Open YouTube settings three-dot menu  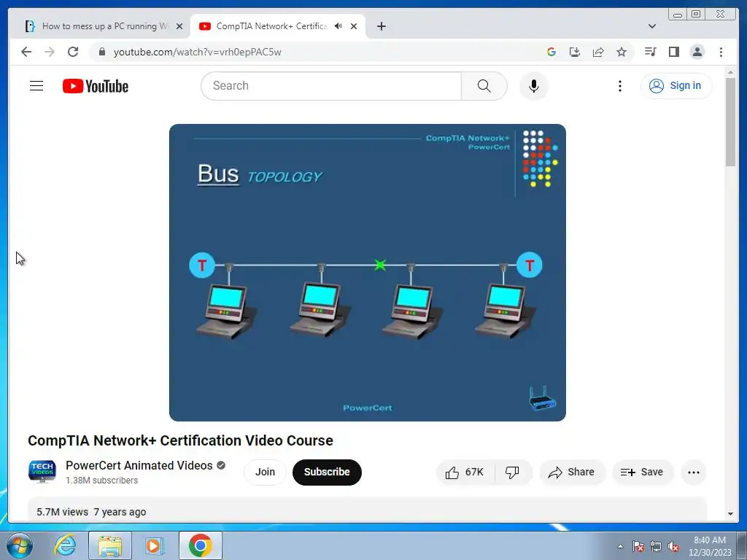pos(620,86)
